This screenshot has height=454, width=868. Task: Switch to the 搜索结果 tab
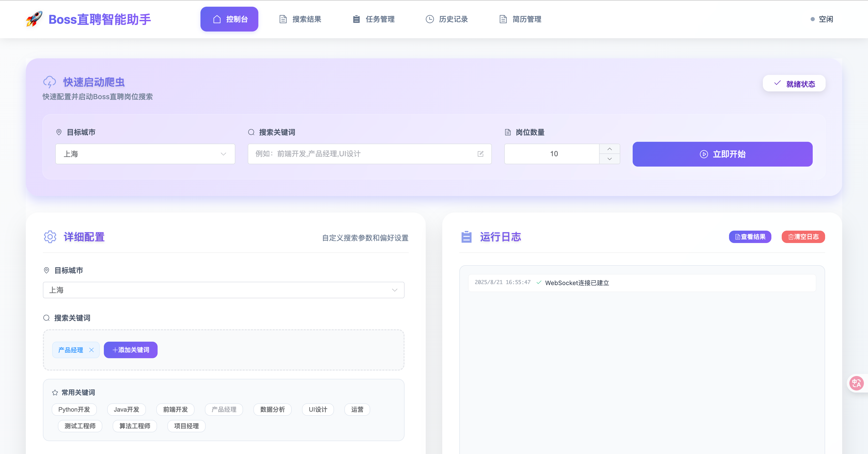(300, 19)
